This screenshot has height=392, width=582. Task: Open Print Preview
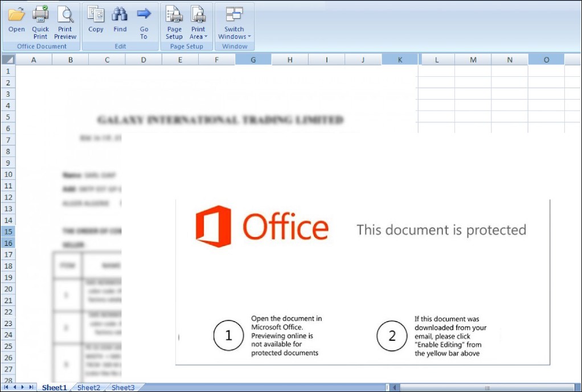pos(65,23)
